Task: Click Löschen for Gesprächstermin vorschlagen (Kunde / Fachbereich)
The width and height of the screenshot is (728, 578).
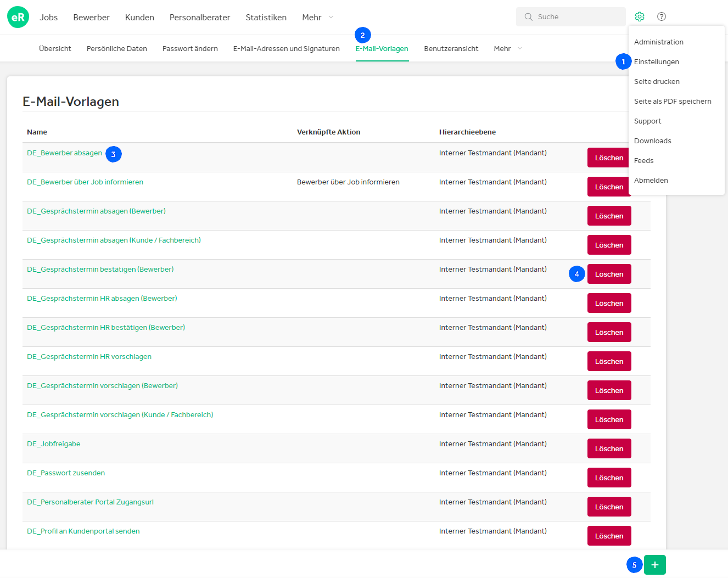Action: click(609, 419)
